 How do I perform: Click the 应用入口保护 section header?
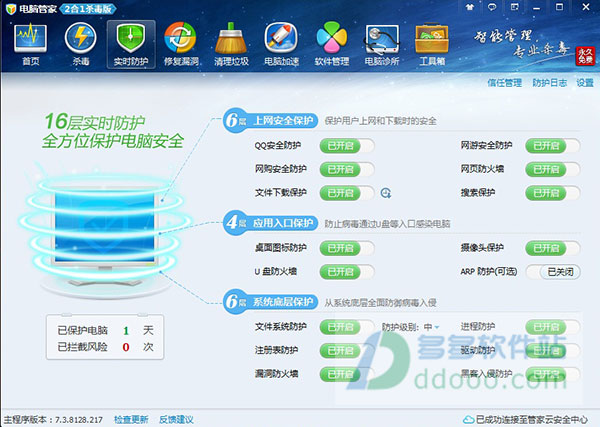[270, 223]
